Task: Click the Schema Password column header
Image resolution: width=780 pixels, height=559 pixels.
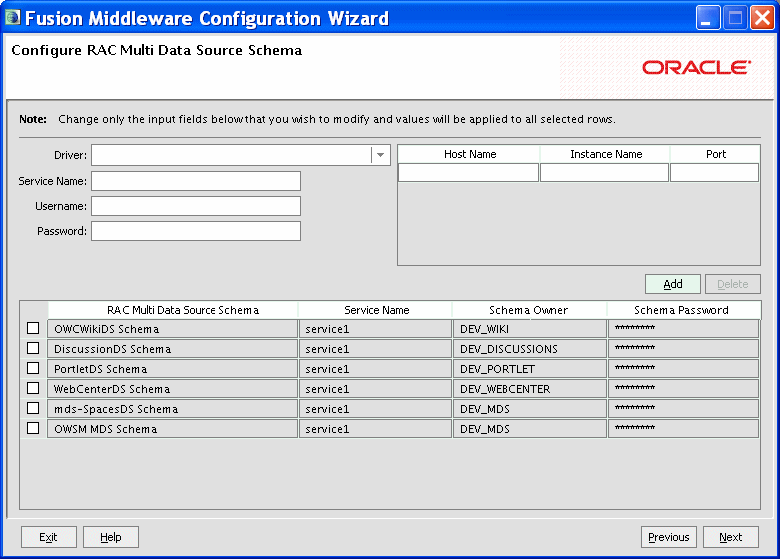Action: pyautogui.click(x=683, y=310)
